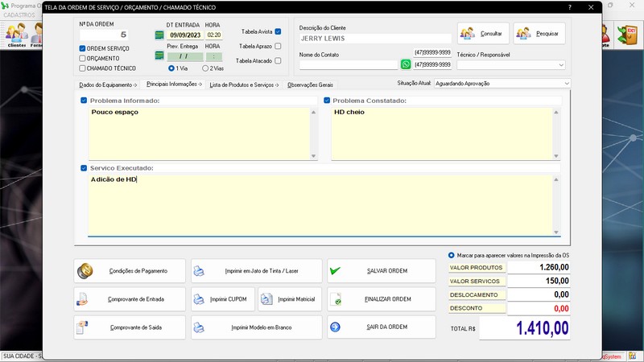Click down arrow in Problema Constatado scrollbar

click(556, 156)
